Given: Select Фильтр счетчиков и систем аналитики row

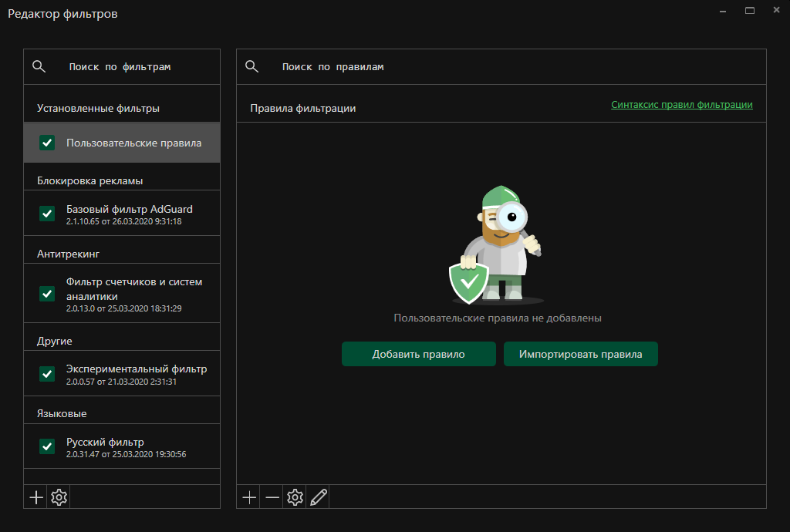Looking at the screenshot, I should (122, 294).
